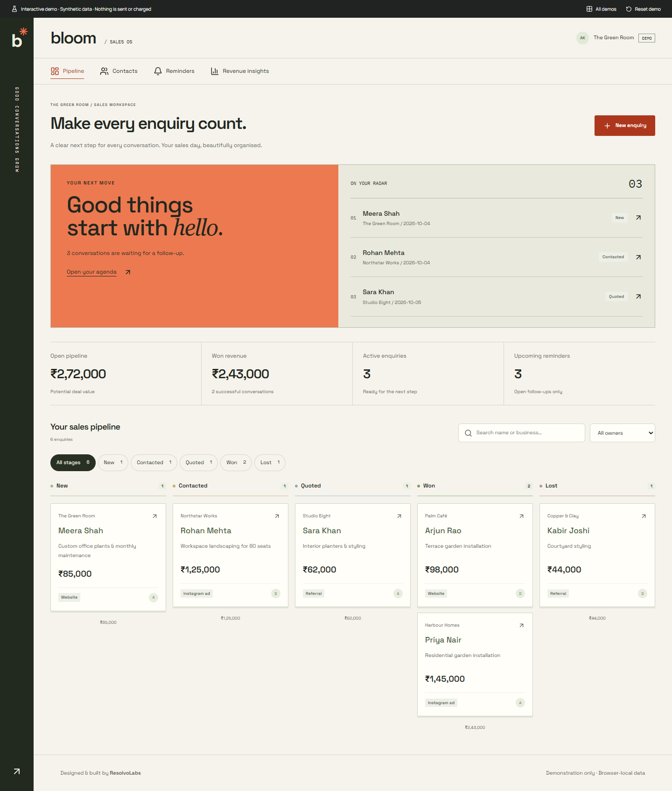Screen dimensions: 672x791
Task: Click the ResolvoLabs footer link
Action: point(125,773)
